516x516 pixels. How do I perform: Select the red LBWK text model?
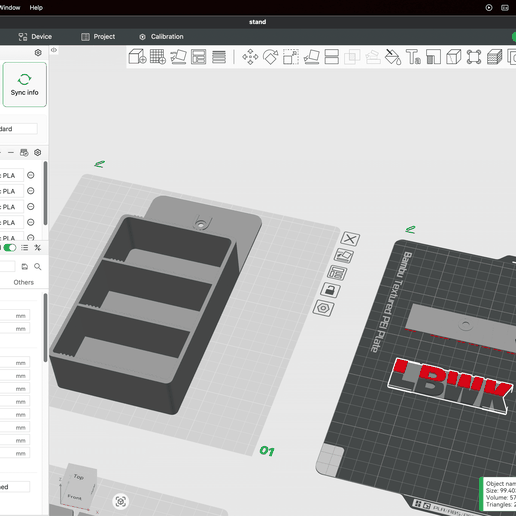(x=450, y=386)
